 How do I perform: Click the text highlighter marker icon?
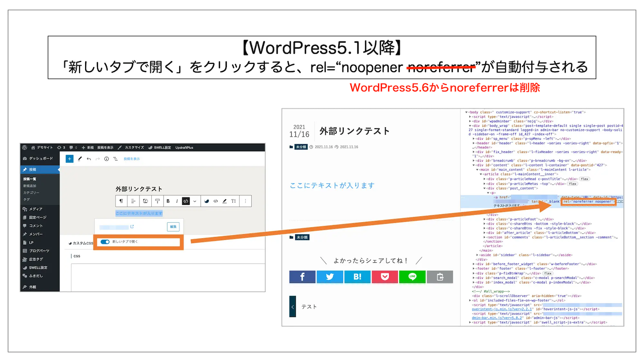point(224,201)
